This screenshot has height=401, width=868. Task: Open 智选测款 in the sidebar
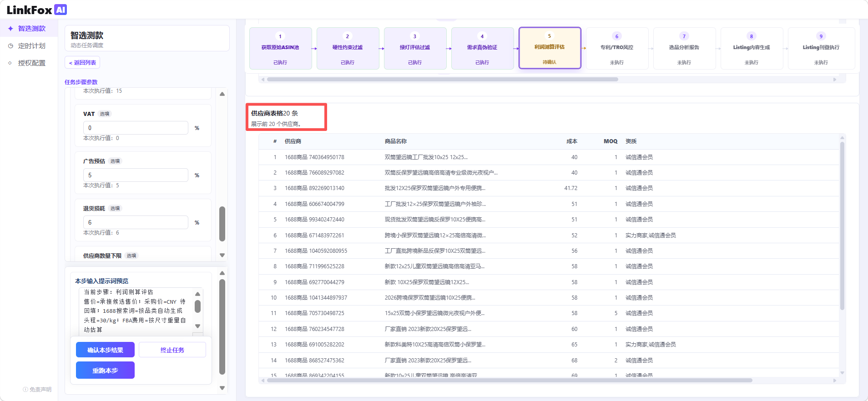coord(29,29)
